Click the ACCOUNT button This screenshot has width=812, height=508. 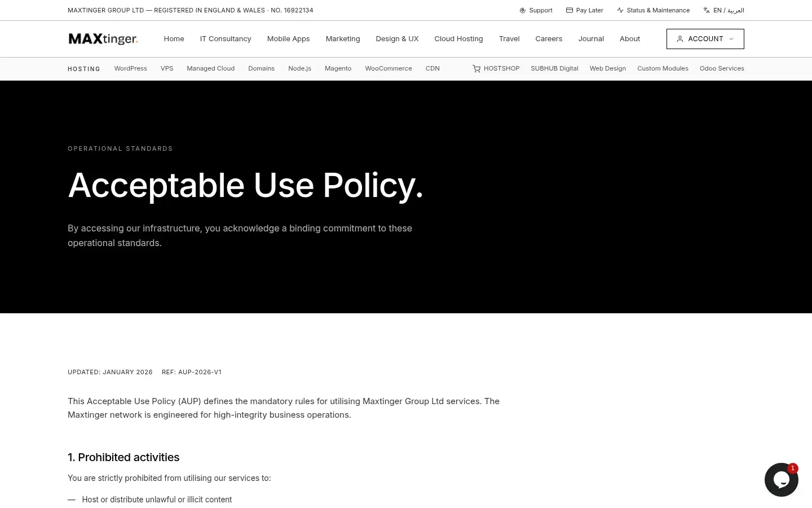[x=705, y=39]
